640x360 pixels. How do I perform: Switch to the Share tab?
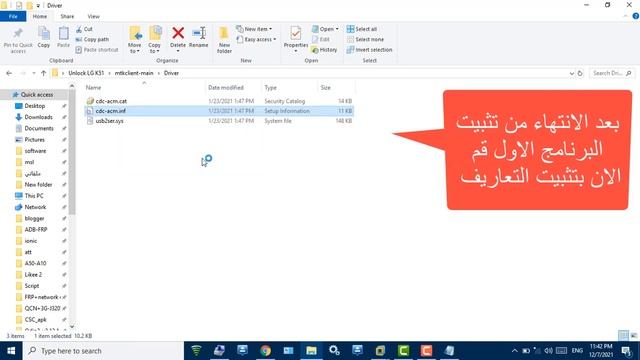tap(67, 16)
